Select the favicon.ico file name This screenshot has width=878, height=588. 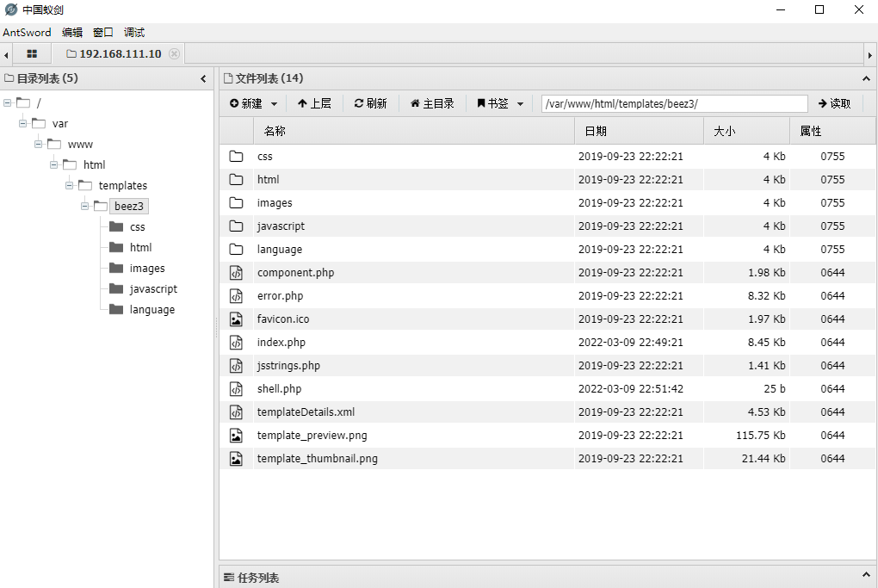coord(283,319)
